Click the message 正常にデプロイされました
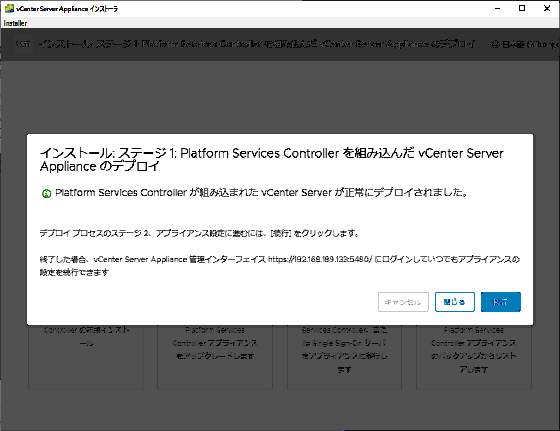Screen dimensions: 560x431 pos(261,193)
